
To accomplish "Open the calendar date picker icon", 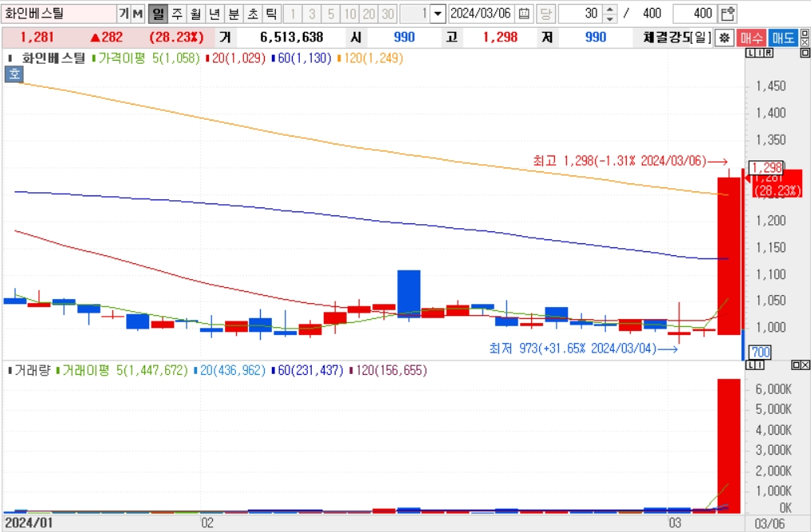I will 523,14.
